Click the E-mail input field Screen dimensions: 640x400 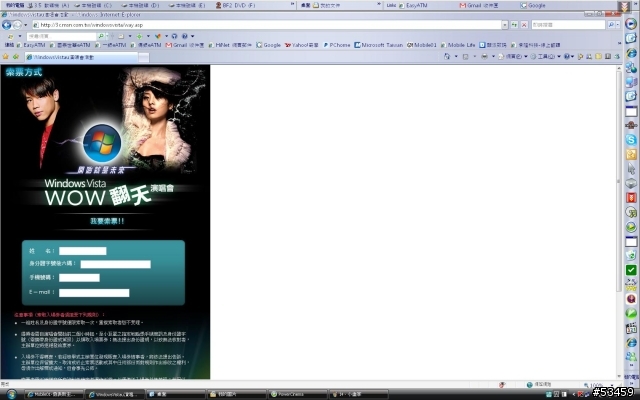coord(94,293)
